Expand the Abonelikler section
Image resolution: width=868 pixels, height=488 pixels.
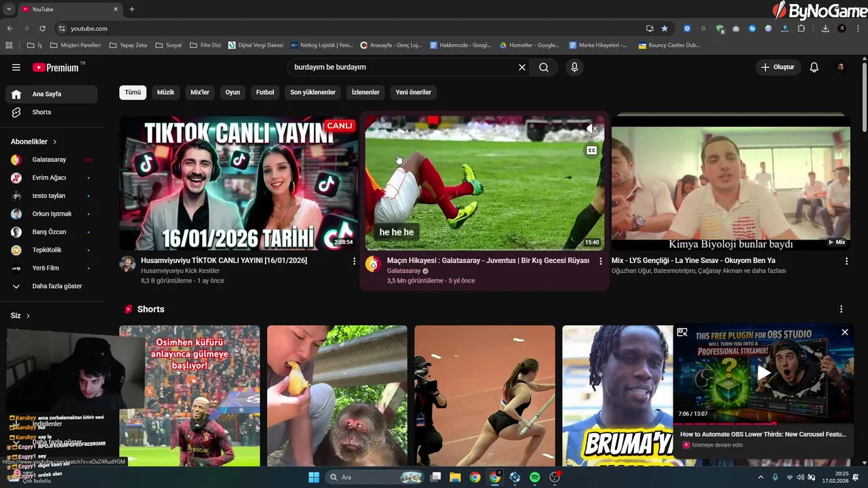(34, 142)
